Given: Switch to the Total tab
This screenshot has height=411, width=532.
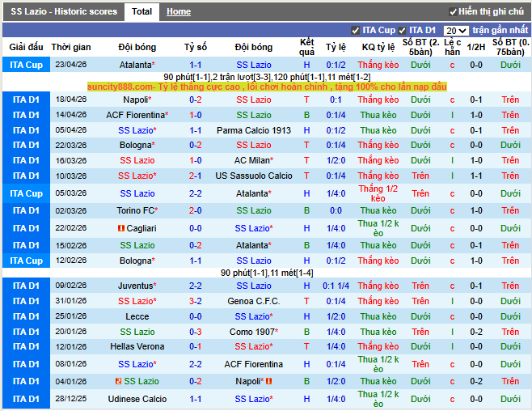Looking at the screenshot, I should coord(141,12).
